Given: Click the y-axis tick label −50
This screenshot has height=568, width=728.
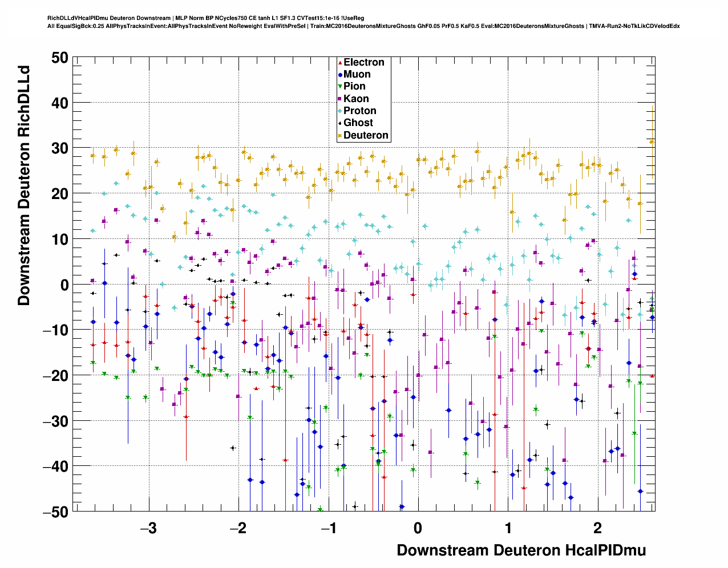Looking at the screenshot, I should click(x=55, y=512).
